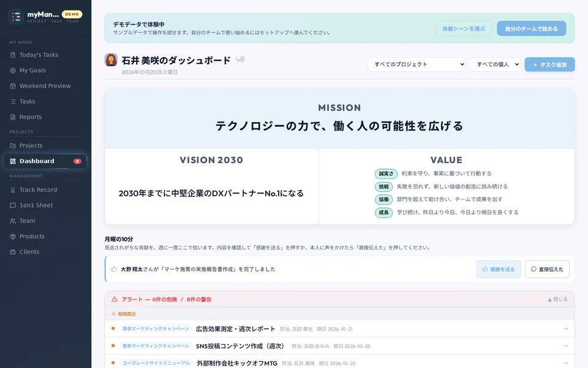
Task: Click the Weekend Preview calendar icon
Action: tap(13, 86)
